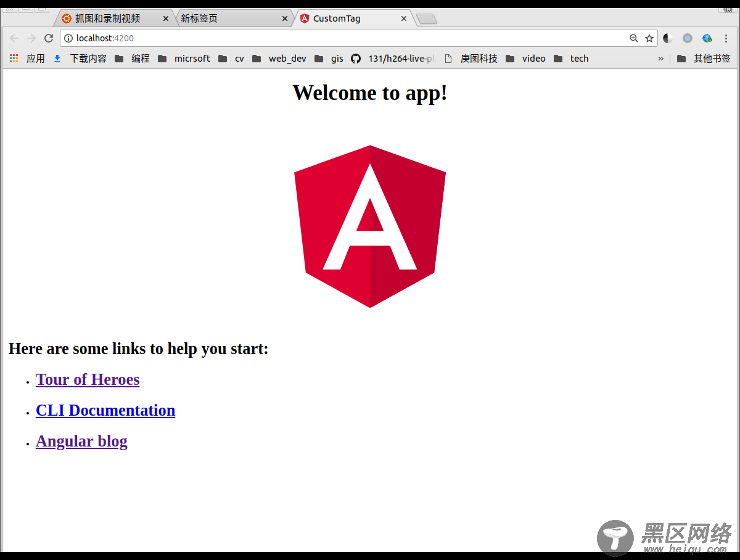Open the downloads bookmark arrow icon
Image resolution: width=740 pixels, height=560 pixels.
[x=57, y=59]
